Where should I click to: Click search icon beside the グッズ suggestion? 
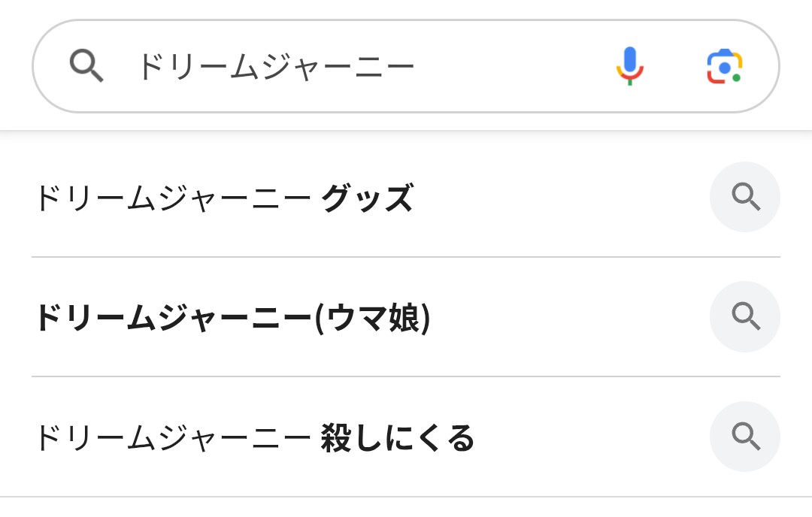point(745,197)
